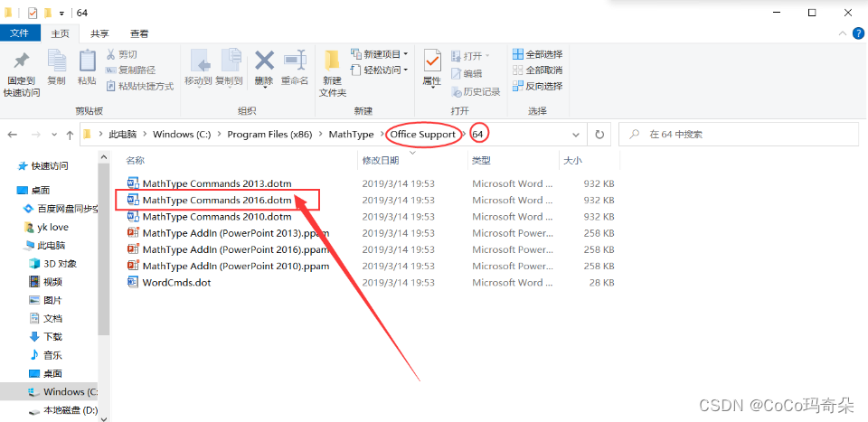Click Copy path (复制路径)
868x422 pixels.
130,70
